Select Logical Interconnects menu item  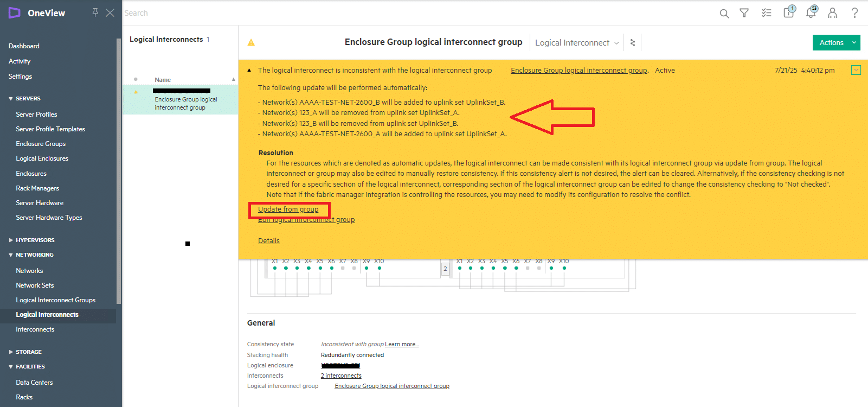pos(47,315)
